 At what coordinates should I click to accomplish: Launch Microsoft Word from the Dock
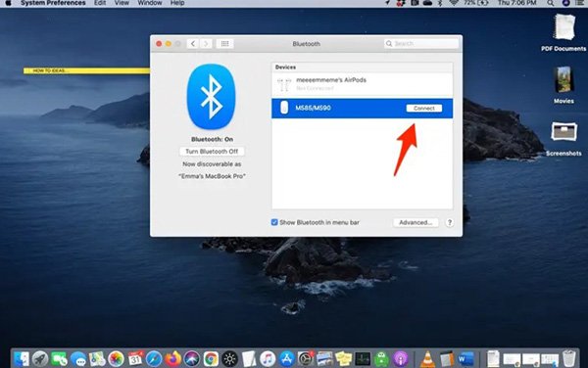click(x=465, y=359)
